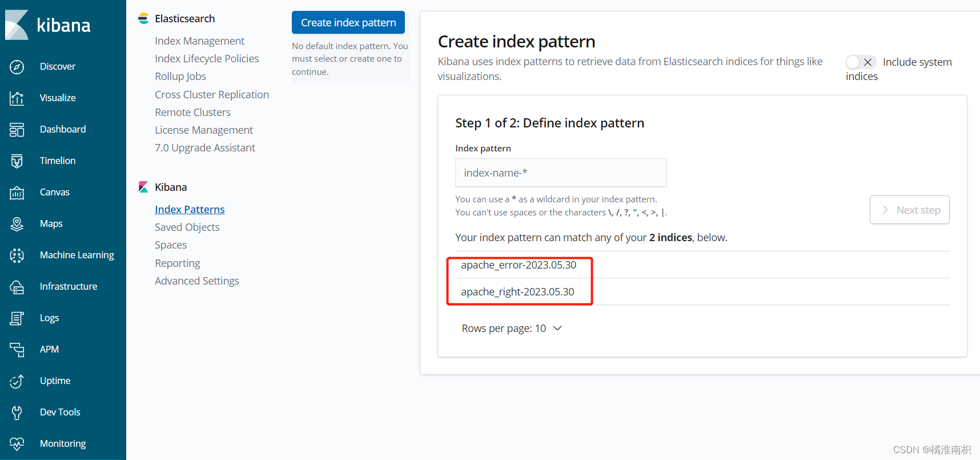980x460 pixels.
Task: Select Machine Learning label in sidebar
Action: (77, 255)
